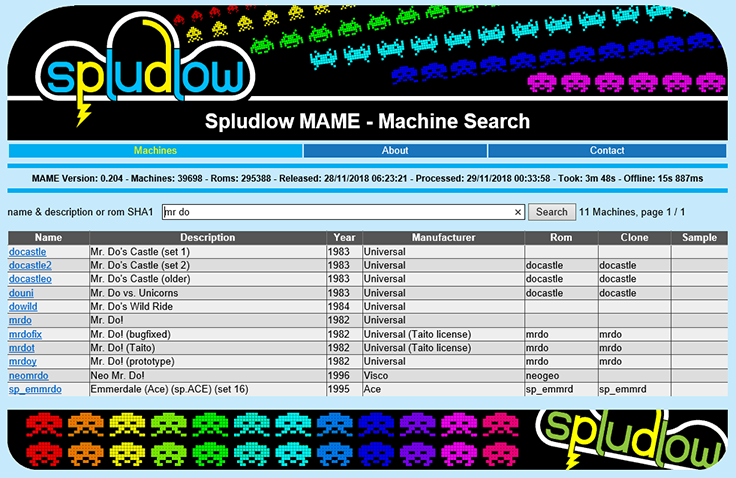Click the Year column header
Screen dimensions: 736x478
[x=344, y=238]
